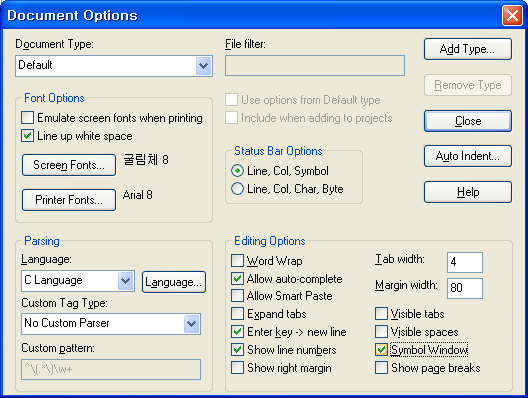Image resolution: width=528 pixels, height=398 pixels.
Task: Click the Default document type text
Action: (35, 65)
